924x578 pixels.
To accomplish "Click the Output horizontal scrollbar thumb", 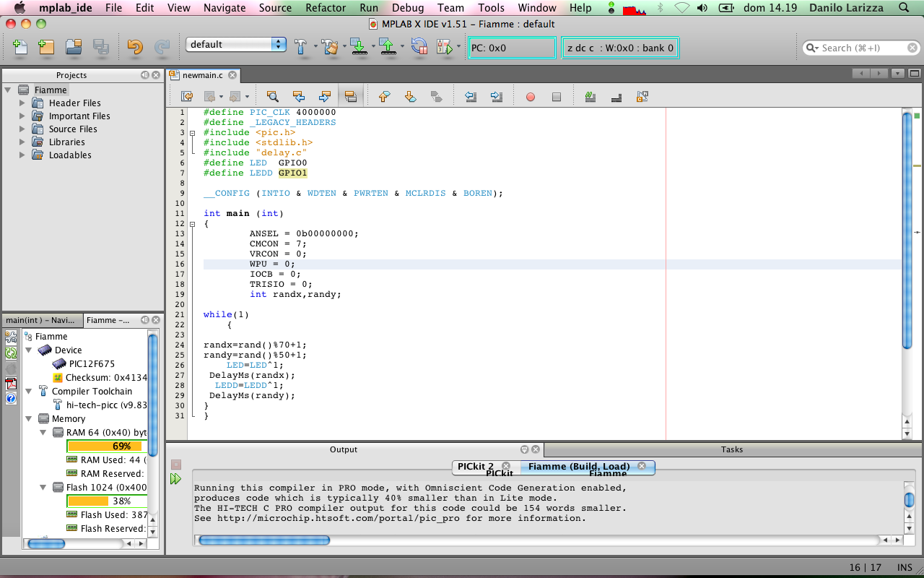I will (x=264, y=540).
